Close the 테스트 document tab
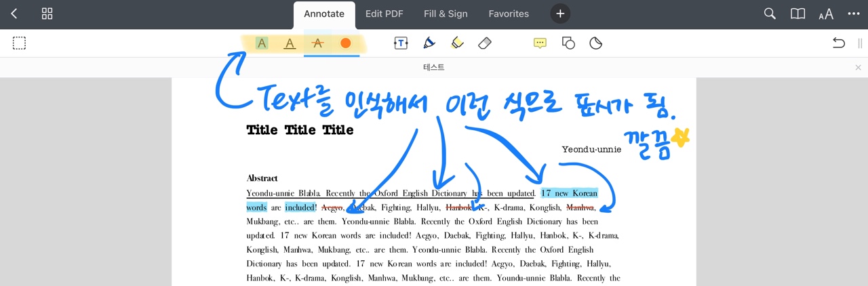 [858, 67]
